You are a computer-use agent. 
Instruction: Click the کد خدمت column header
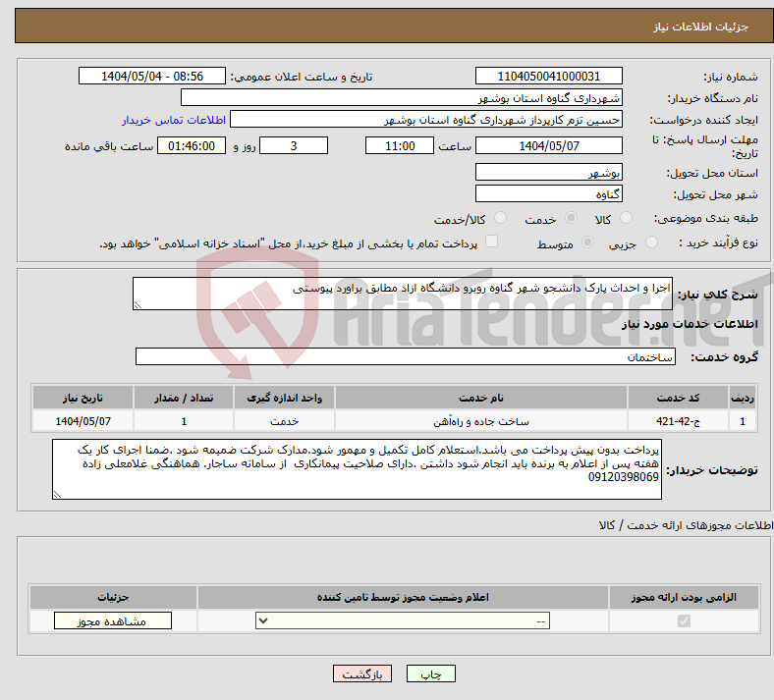pos(679,398)
